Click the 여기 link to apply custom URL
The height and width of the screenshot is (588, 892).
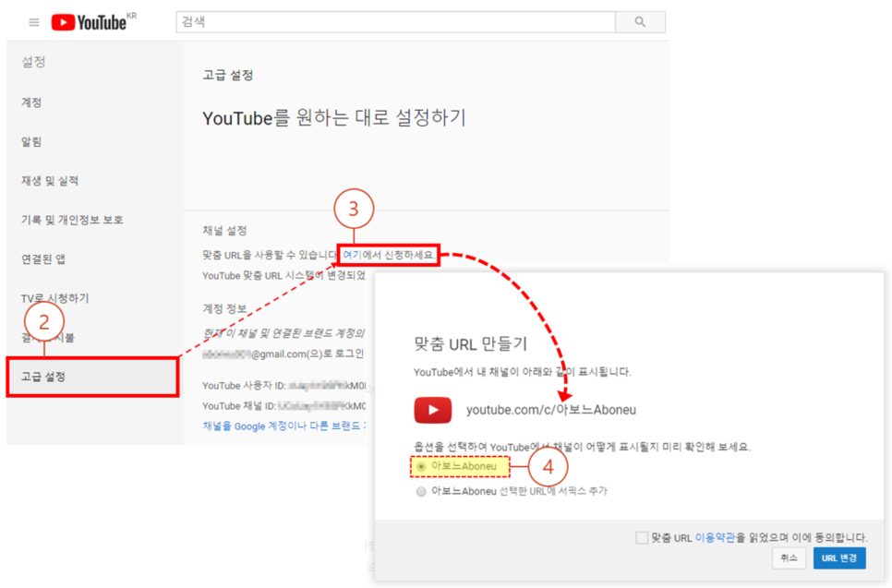pyautogui.click(x=352, y=255)
